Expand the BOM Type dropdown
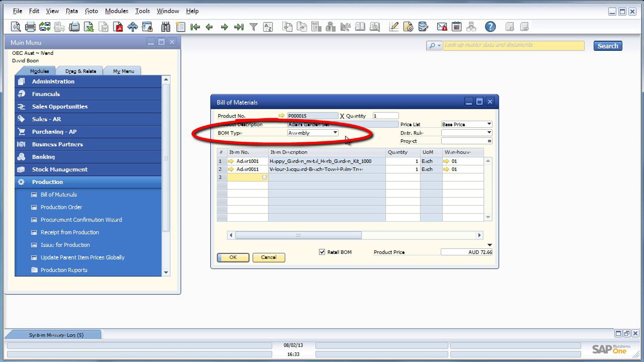The image size is (644, 362). [335, 132]
